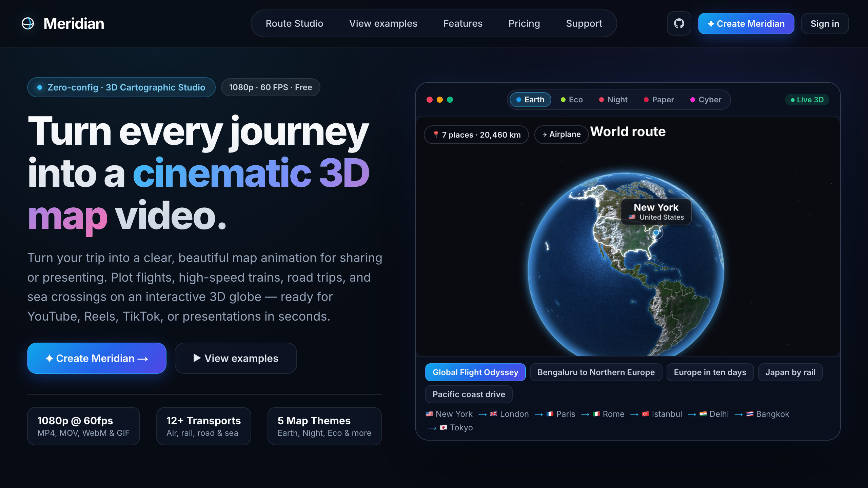
Task: Click the New York United States tooltip
Action: pyautogui.click(x=656, y=212)
